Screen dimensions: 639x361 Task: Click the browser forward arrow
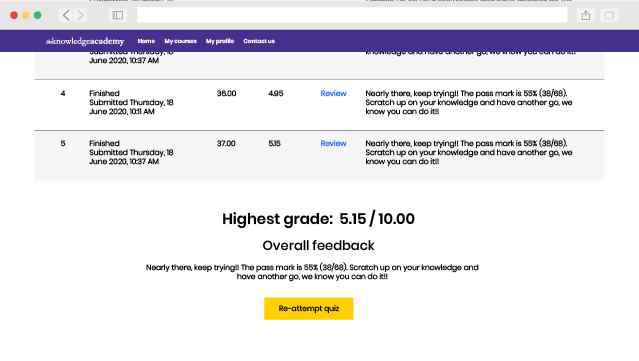coord(81,15)
